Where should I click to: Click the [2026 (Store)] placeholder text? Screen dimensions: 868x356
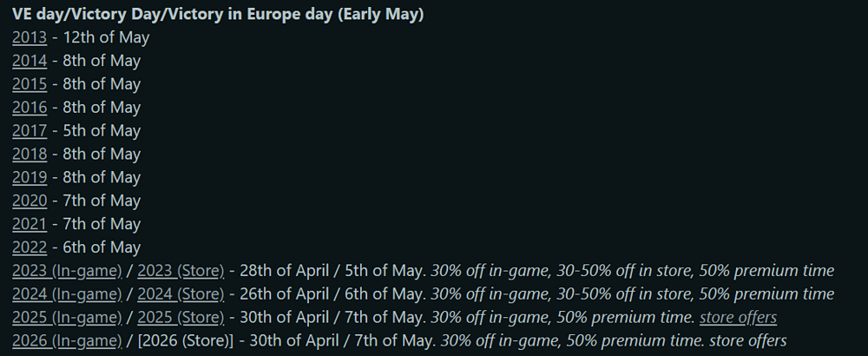pos(186,341)
